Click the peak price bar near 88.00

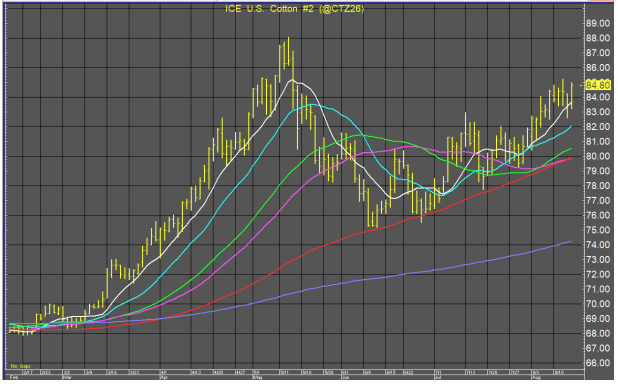(289, 50)
